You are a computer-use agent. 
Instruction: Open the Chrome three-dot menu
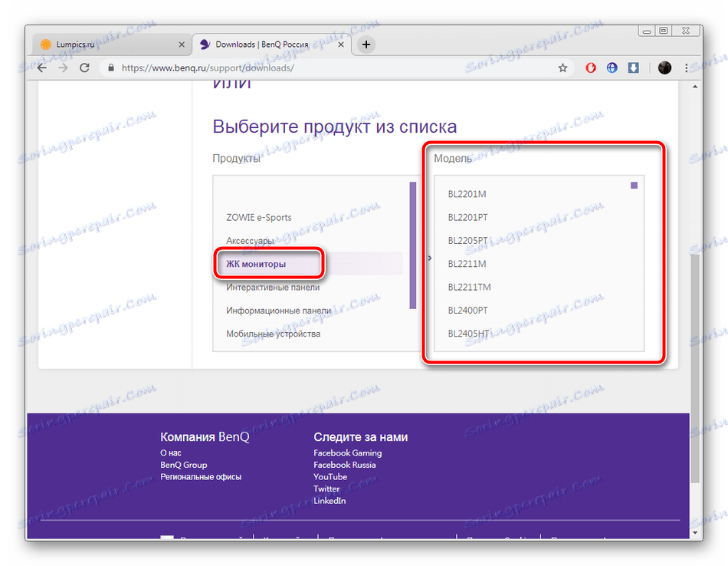687,67
